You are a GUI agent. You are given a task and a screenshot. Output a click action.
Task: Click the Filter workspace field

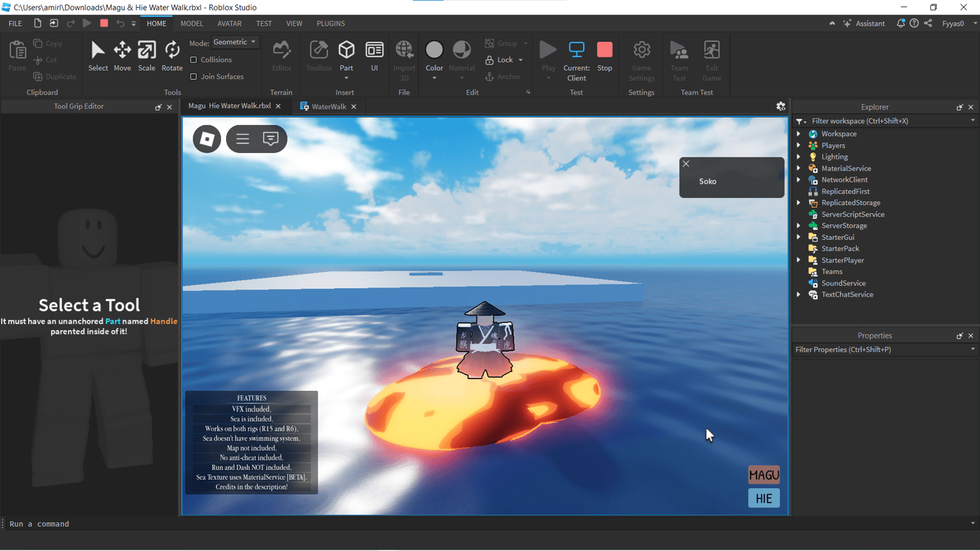point(885,121)
